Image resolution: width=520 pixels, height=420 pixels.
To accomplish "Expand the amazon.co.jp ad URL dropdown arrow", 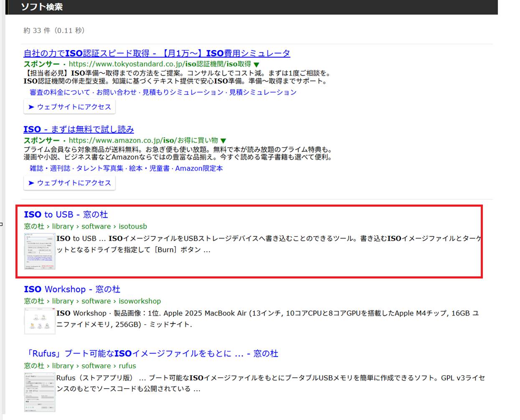I will tap(223, 141).
